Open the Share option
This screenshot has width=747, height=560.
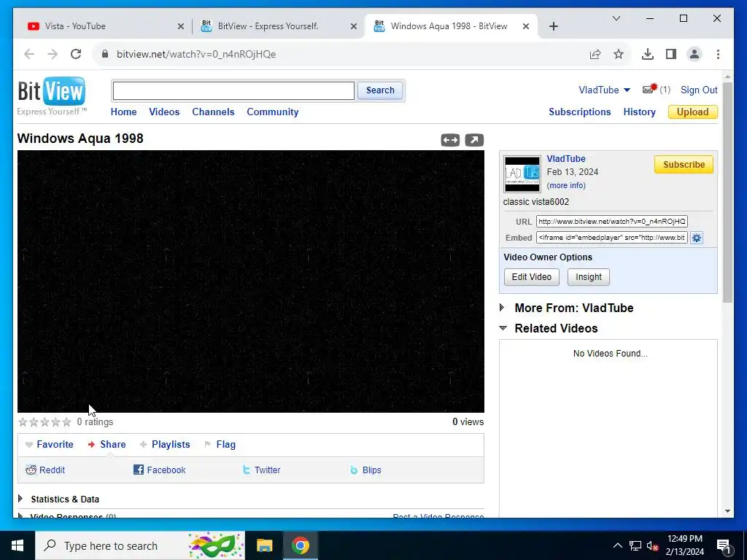[x=107, y=444]
